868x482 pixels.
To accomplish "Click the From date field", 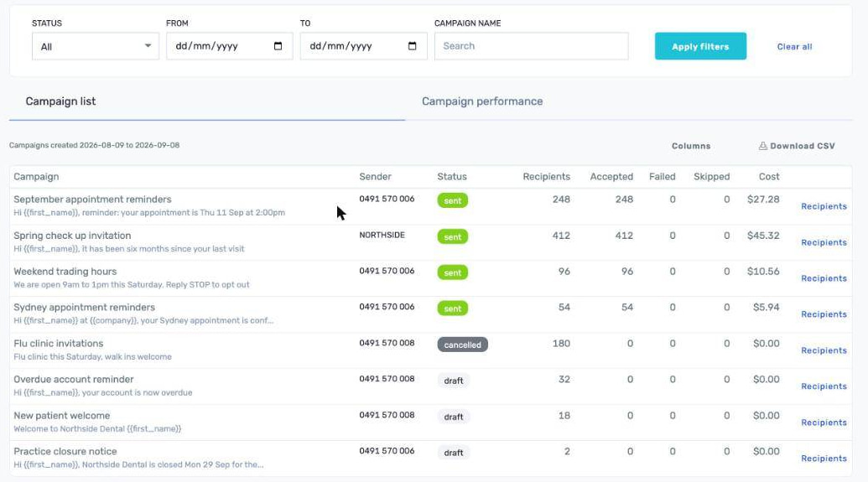I will (x=229, y=46).
